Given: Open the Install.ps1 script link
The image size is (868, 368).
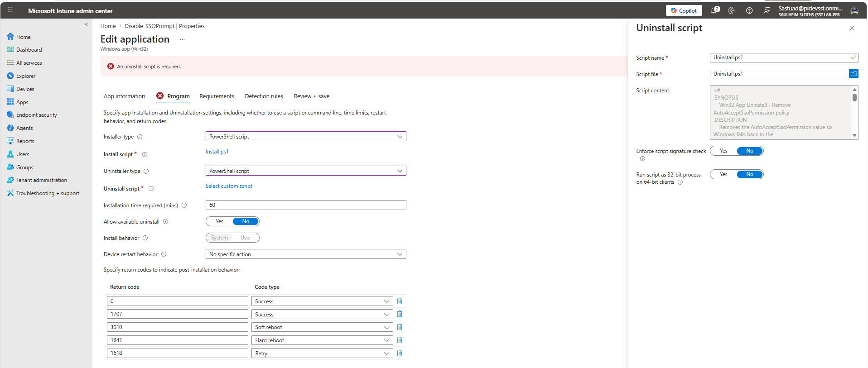Looking at the screenshot, I should point(217,152).
